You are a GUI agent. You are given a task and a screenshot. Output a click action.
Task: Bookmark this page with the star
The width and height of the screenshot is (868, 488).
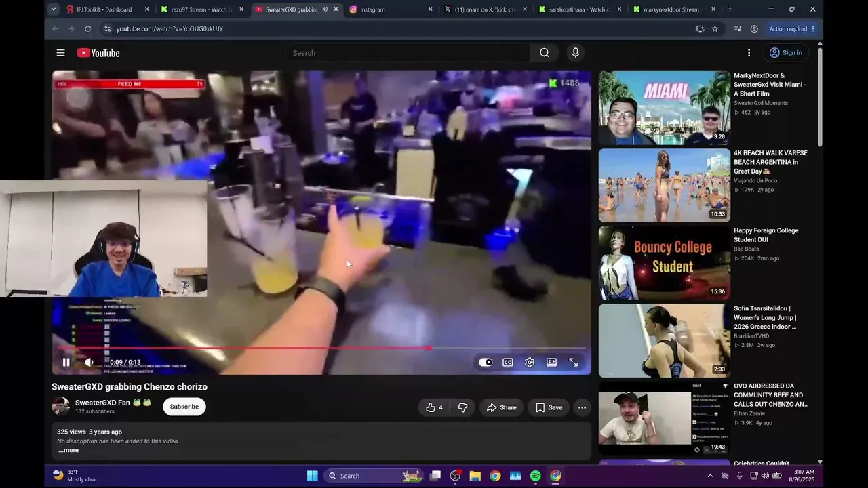715,29
